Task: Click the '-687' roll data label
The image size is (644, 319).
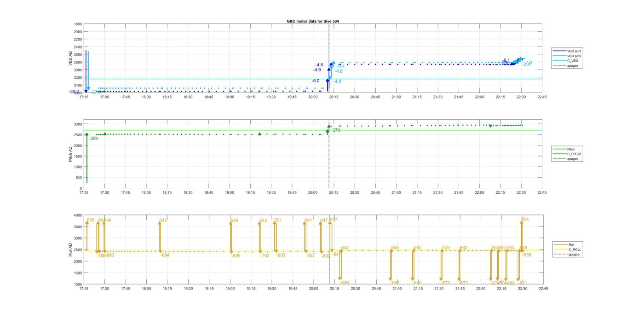Action: (x=310, y=255)
